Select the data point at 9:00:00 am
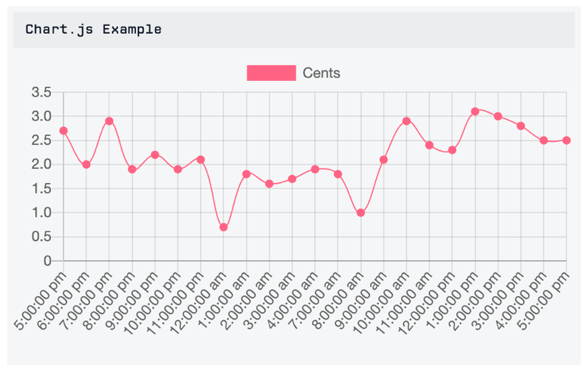The image size is (588, 371). (383, 160)
